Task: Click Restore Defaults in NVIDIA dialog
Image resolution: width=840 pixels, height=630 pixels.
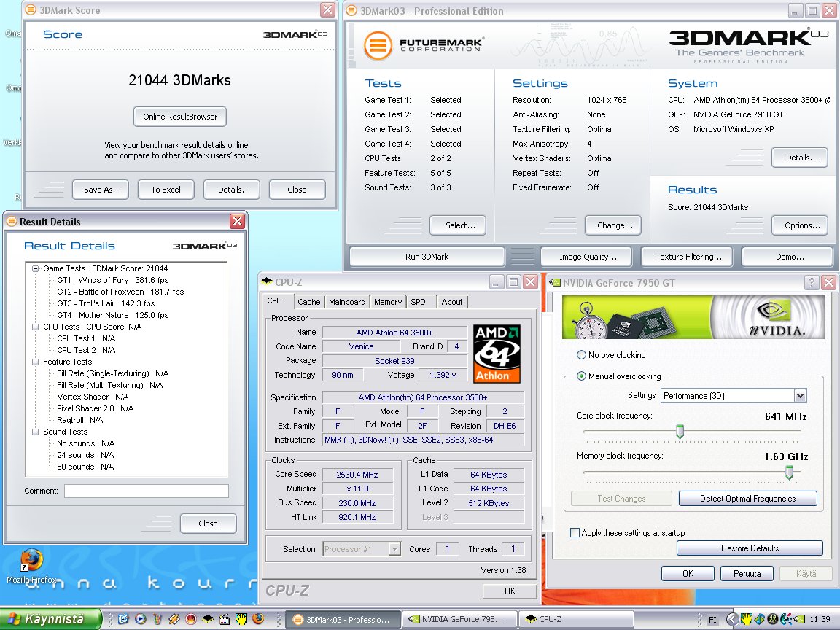Action: click(750, 548)
